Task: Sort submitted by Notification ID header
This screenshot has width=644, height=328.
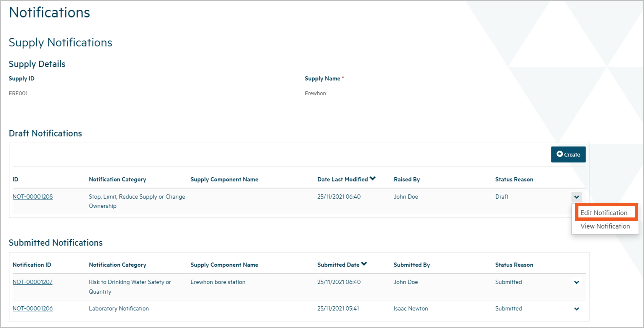Action: tap(32, 265)
